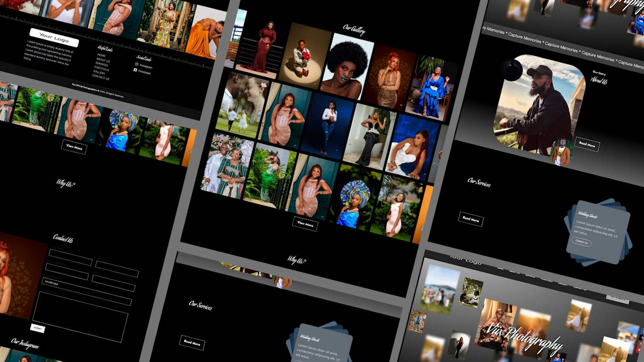Click the Our Gallery heading

click(x=354, y=30)
